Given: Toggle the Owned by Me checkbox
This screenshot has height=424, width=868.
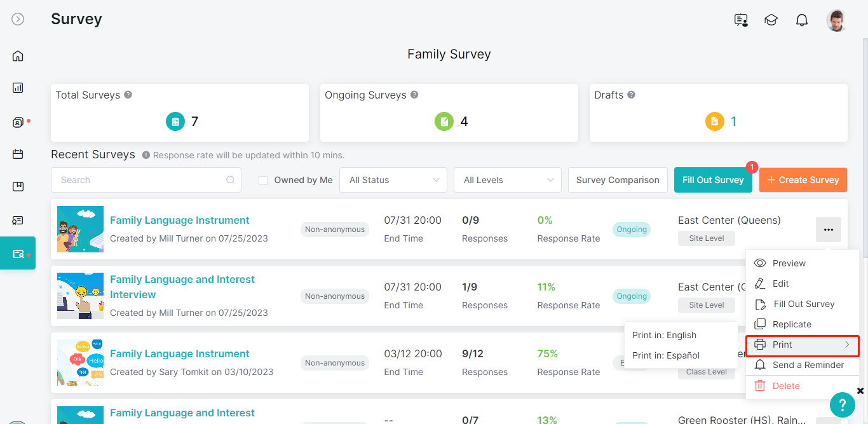Looking at the screenshot, I should pos(263,181).
